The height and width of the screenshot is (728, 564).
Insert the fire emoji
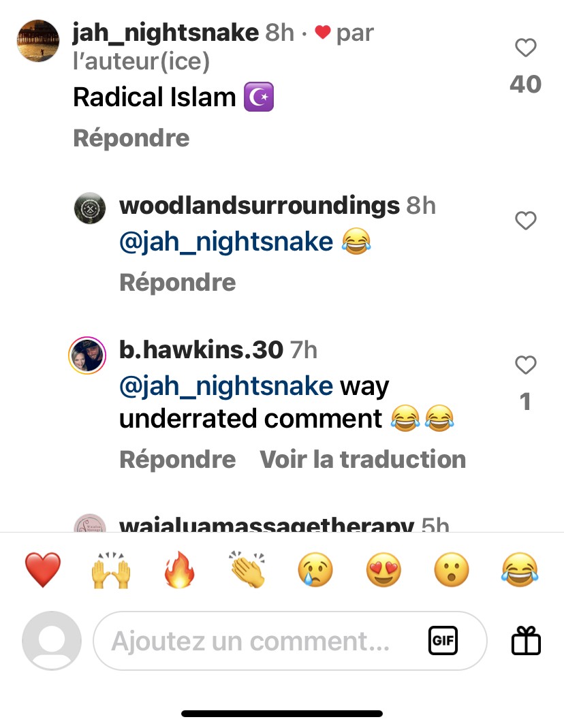[x=179, y=570]
